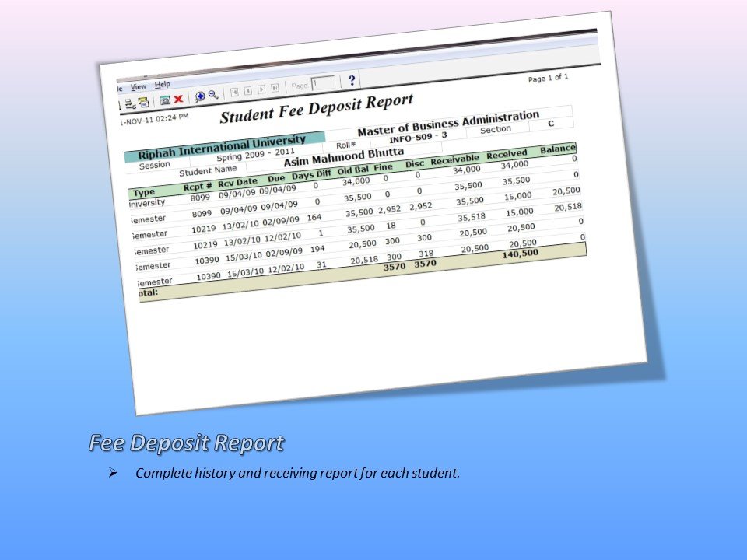Image resolution: width=747 pixels, height=560 pixels.
Task: Click the page setup printer icon
Action: point(130,103)
